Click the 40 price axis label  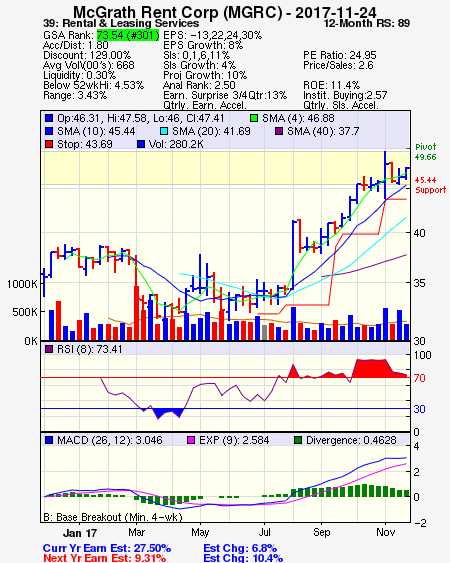click(x=419, y=233)
